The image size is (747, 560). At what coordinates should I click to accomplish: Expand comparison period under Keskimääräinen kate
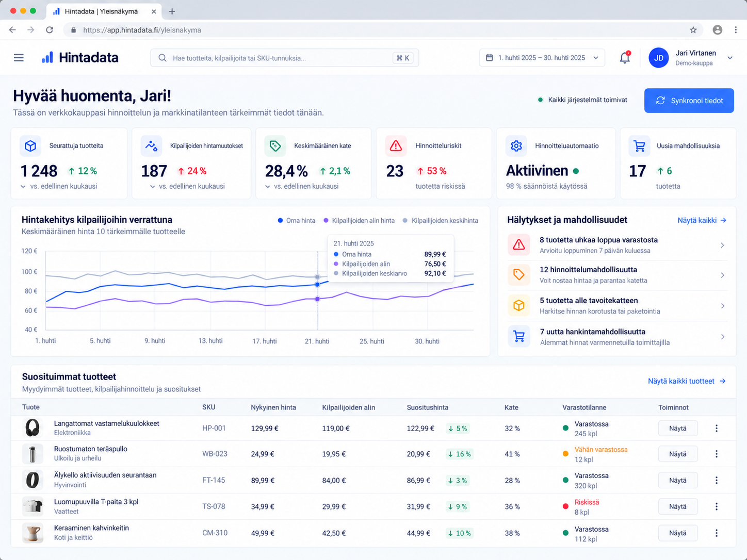click(268, 187)
